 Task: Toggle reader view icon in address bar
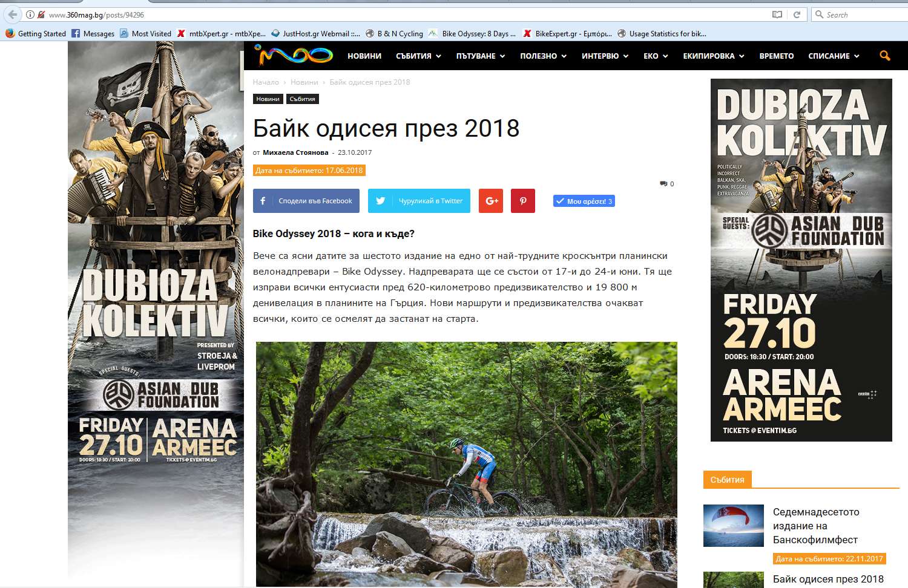777,15
